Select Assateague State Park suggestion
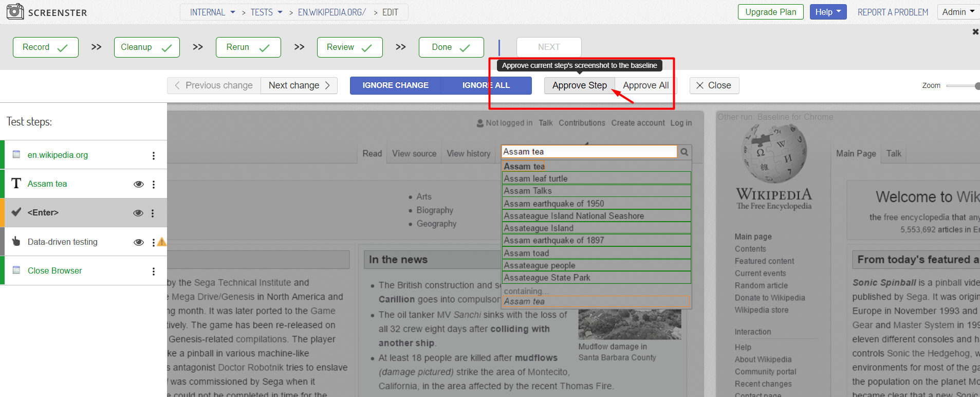This screenshot has height=397, width=980. 597,278
